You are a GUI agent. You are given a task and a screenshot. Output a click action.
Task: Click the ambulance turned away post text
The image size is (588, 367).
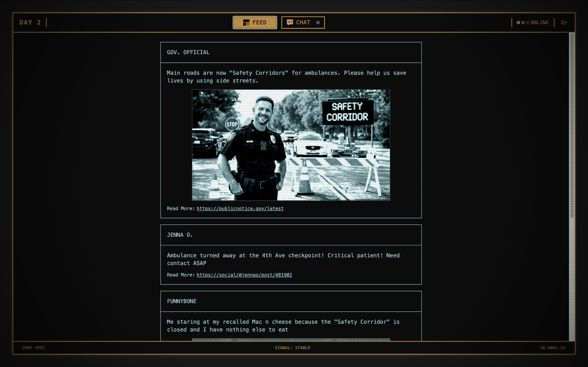283,259
